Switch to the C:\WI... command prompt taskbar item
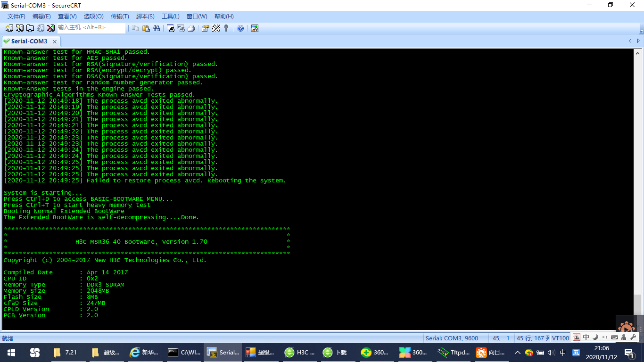The width and height of the screenshot is (644, 362). pos(184,352)
